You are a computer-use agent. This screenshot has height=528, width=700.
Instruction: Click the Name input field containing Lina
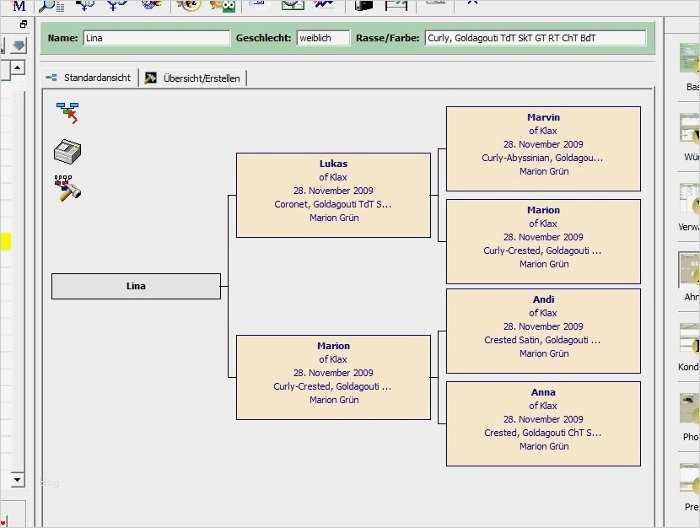(156, 38)
